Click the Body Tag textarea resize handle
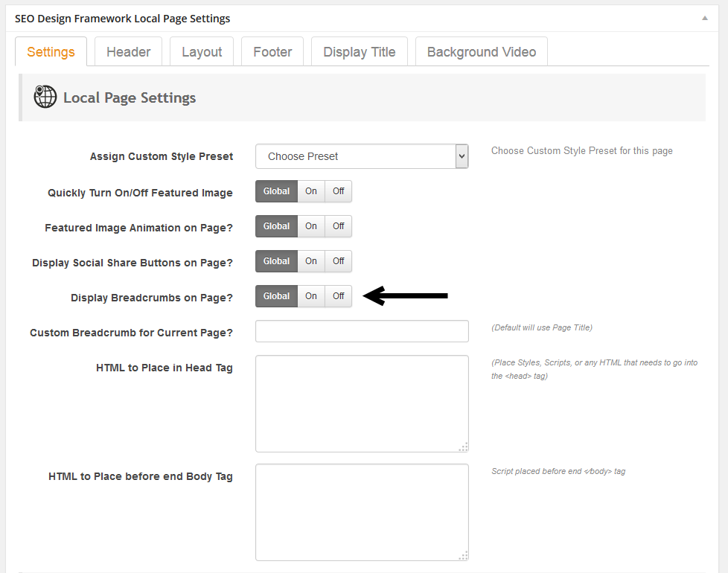728x573 pixels. [x=463, y=555]
